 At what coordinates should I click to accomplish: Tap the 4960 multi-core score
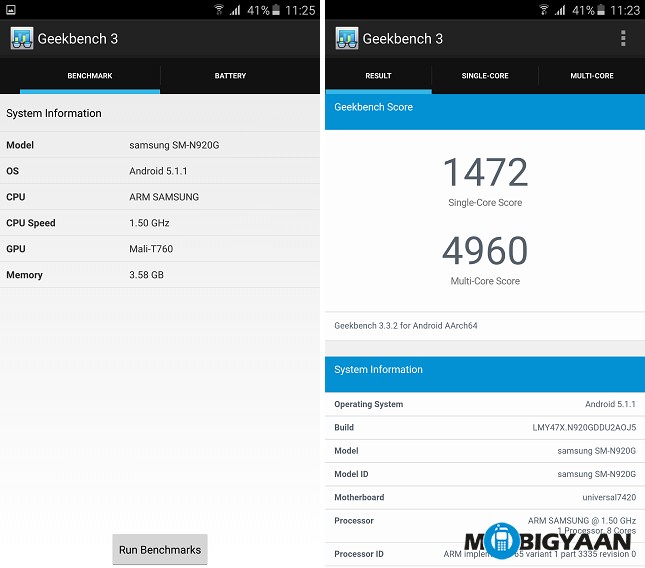pos(485,250)
